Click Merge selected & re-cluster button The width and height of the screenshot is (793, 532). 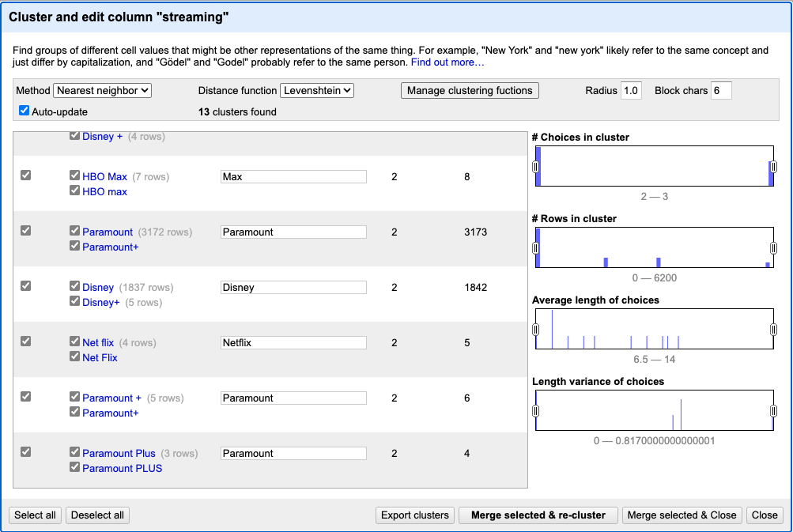coord(538,515)
